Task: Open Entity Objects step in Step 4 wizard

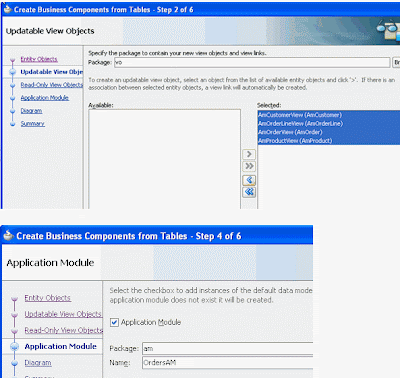Action: 48,298
